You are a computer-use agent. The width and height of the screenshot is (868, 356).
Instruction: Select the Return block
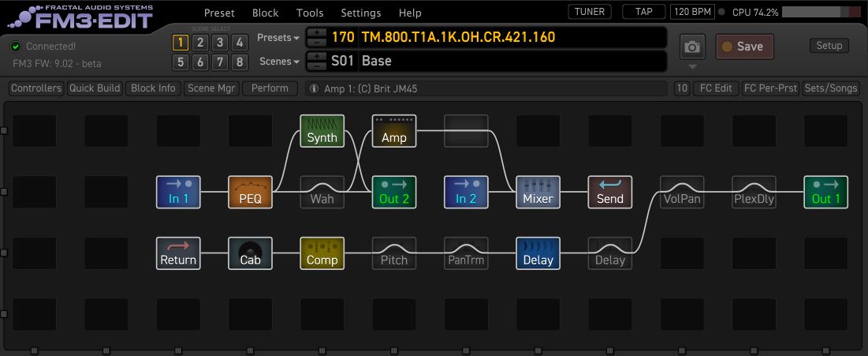click(x=178, y=253)
